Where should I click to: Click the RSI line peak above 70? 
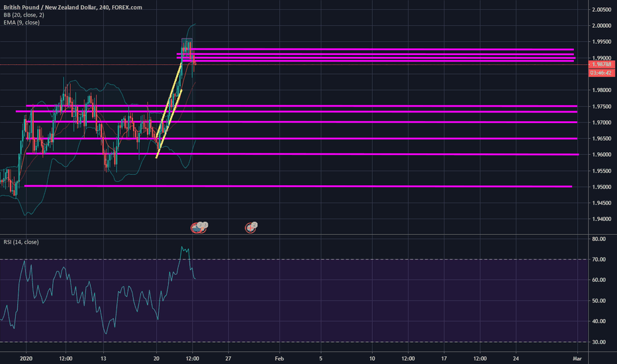pos(183,248)
